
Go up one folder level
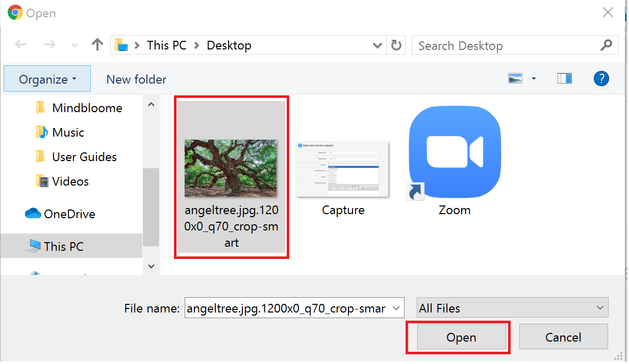pyautogui.click(x=97, y=45)
